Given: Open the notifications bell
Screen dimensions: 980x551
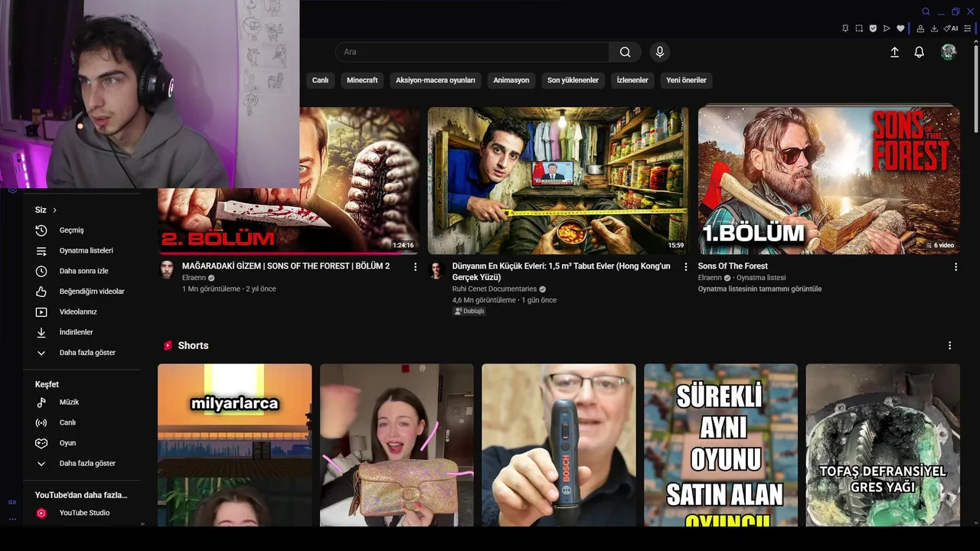Looking at the screenshot, I should (x=919, y=52).
